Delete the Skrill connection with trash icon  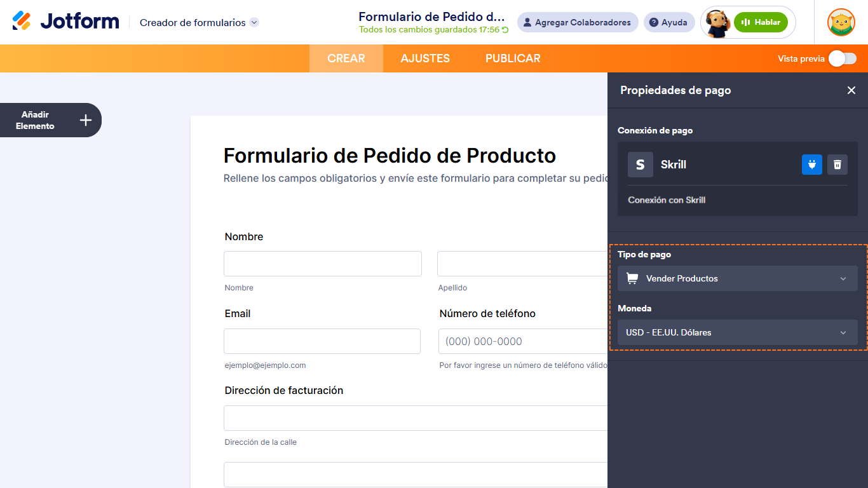[837, 165]
